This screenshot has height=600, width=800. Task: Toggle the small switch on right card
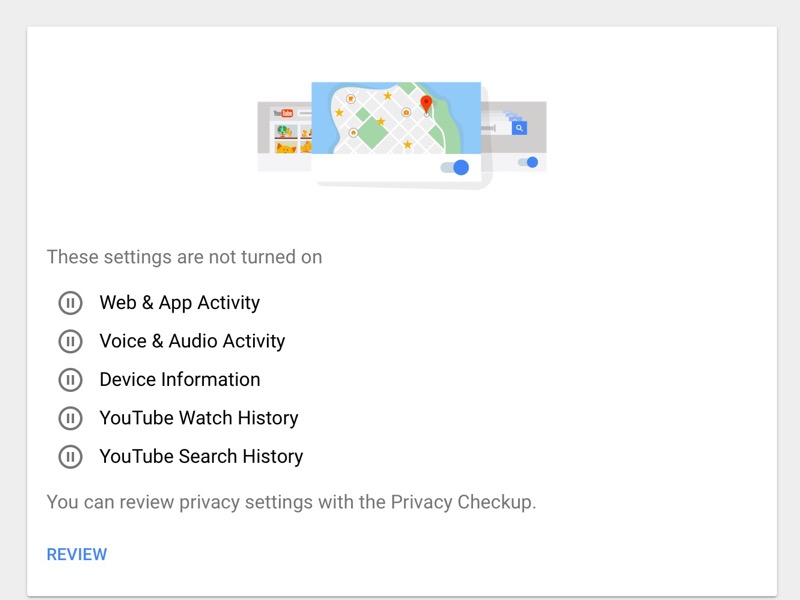point(528,162)
